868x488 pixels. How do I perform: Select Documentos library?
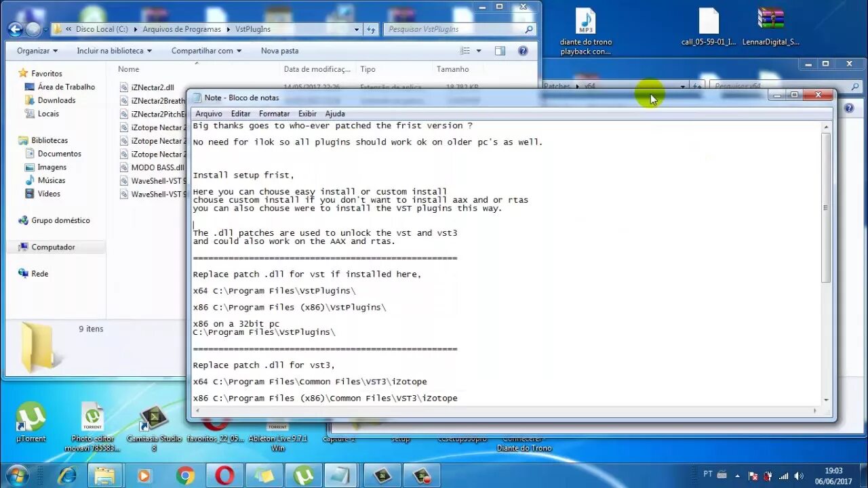tap(59, 154)
